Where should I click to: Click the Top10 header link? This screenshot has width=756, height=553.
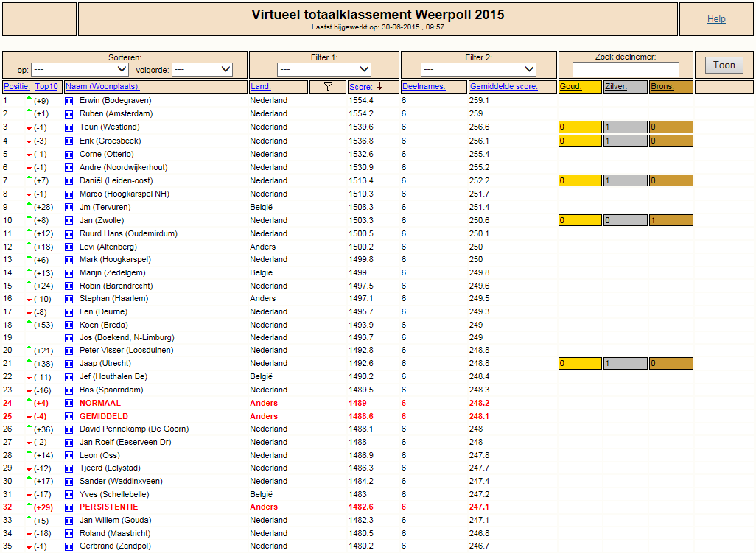(46, 87)
